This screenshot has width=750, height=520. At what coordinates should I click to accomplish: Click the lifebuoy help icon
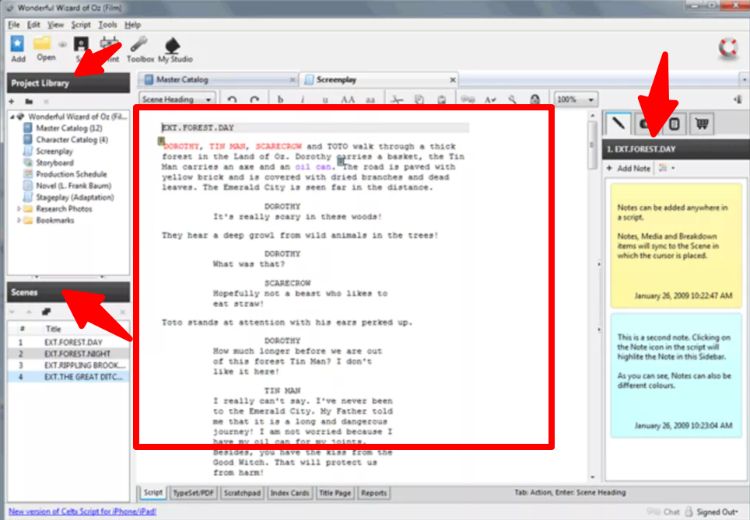pos(728,48)
